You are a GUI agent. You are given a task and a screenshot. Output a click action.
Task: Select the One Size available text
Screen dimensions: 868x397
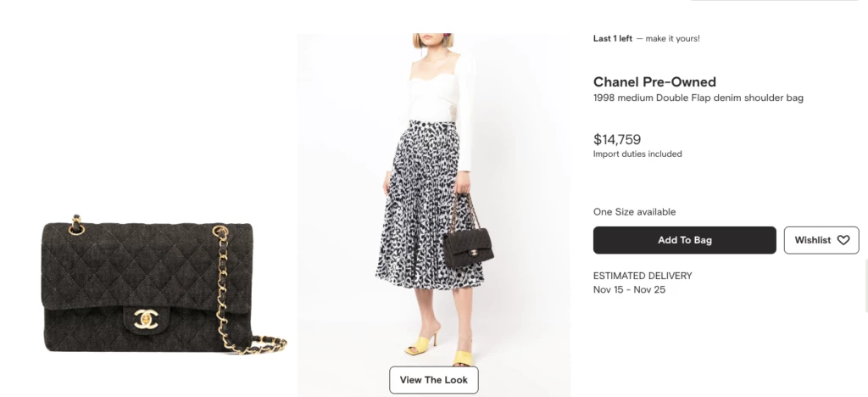tap(634, 212)
